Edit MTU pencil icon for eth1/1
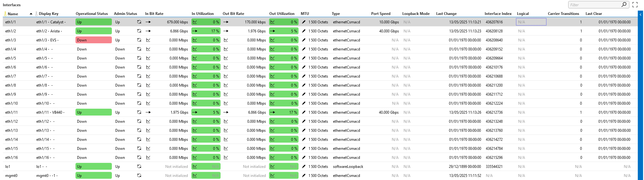The width and height of the screenshot is (644, 180). tap(304, 22)
